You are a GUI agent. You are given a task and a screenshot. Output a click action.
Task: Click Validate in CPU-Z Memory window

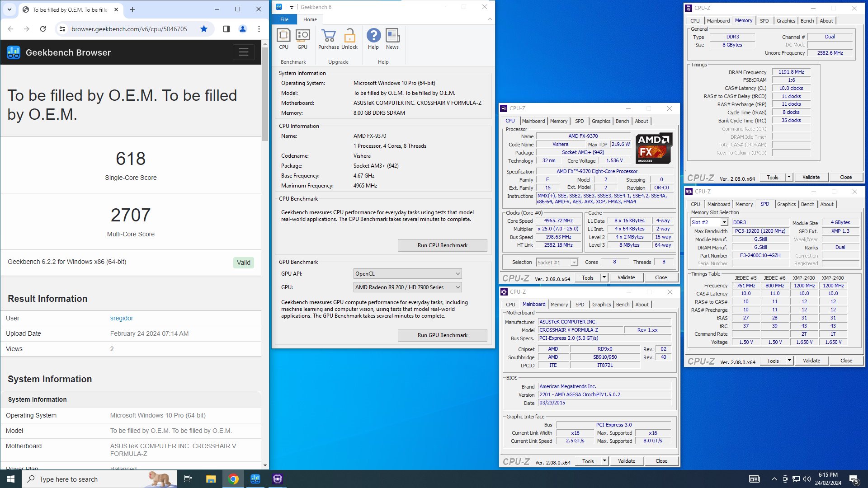point(811,177)
